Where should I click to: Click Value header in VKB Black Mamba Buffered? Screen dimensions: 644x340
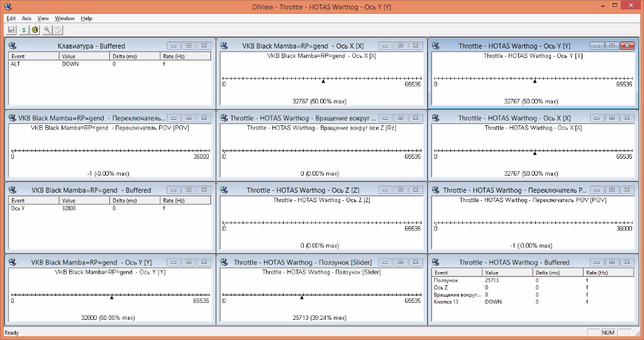click(84, 201)
